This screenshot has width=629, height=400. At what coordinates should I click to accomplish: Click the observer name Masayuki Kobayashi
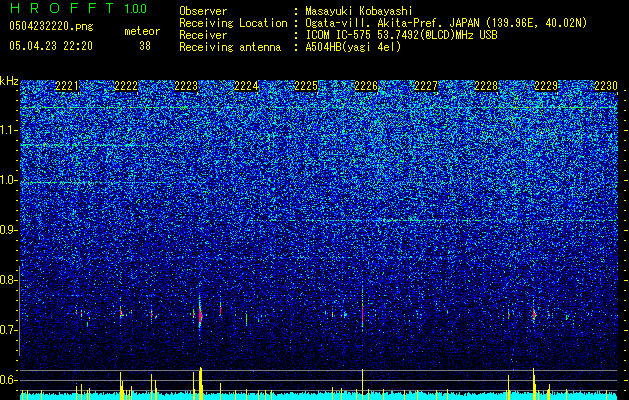pyautogui.click(x=359, y=11)
